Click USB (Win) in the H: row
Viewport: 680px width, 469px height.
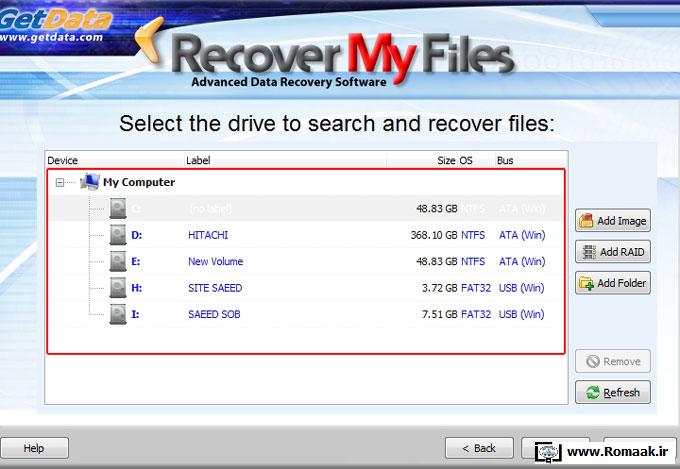point(522,288)
